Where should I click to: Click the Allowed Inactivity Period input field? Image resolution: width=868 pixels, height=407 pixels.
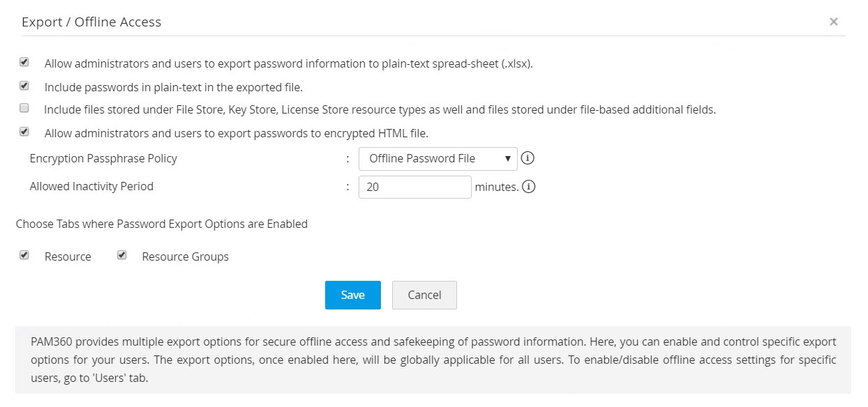414,187
